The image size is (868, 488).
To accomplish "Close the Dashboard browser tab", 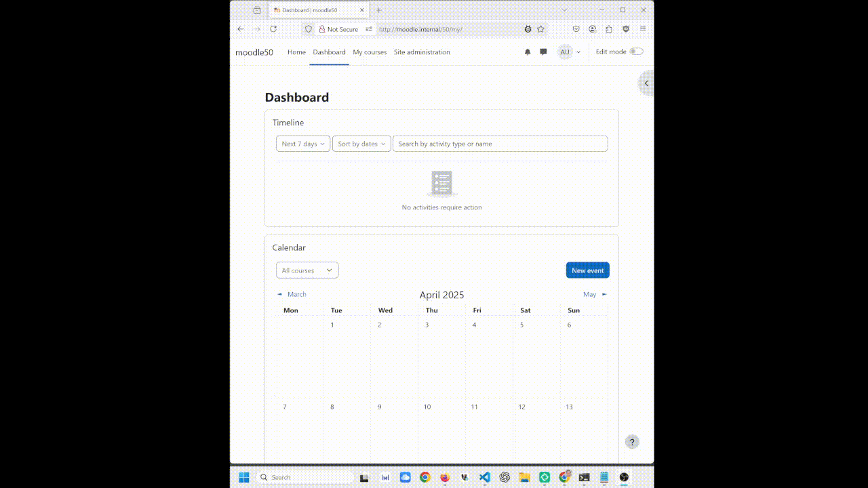I will (x=362, y=10).
